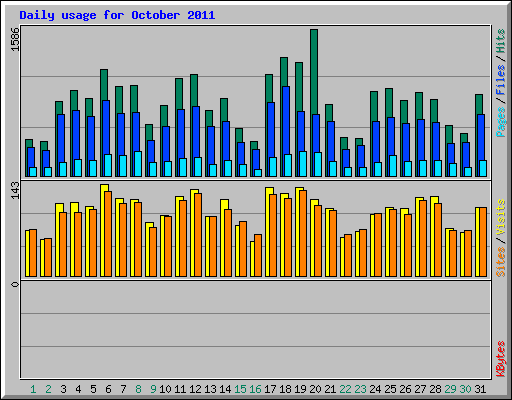Click day label '31' on the x-axis

coord(480,389)
